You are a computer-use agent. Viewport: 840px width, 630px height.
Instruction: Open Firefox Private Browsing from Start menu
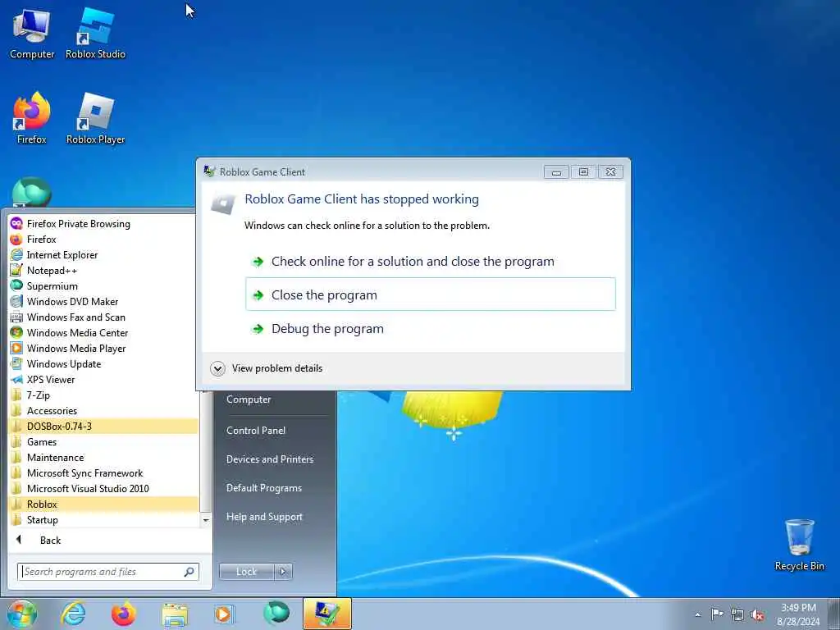(x=103, y=223)
